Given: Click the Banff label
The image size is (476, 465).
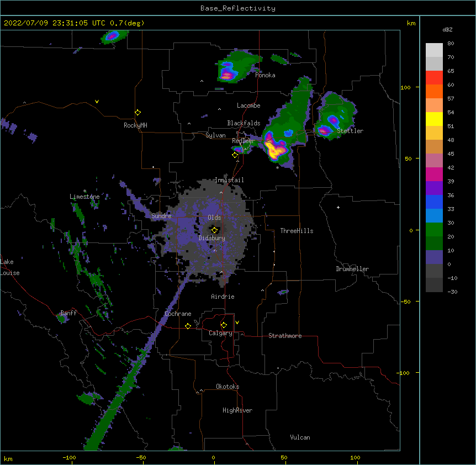Looking at the screenshot, I should tap(68, 313).
